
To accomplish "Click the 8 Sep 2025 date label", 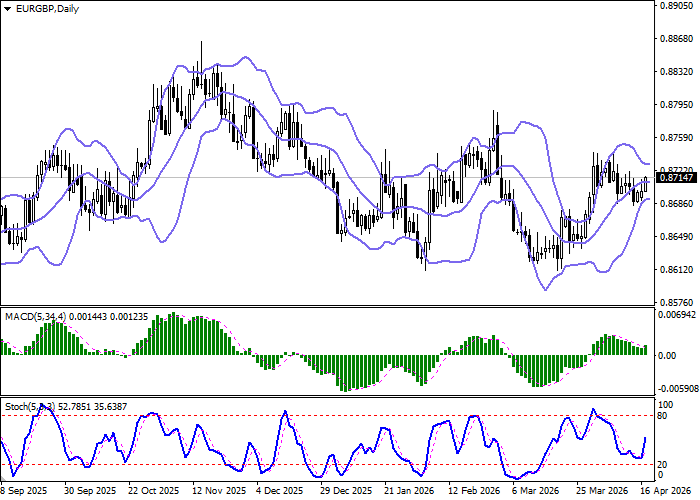I will [24, 491].
